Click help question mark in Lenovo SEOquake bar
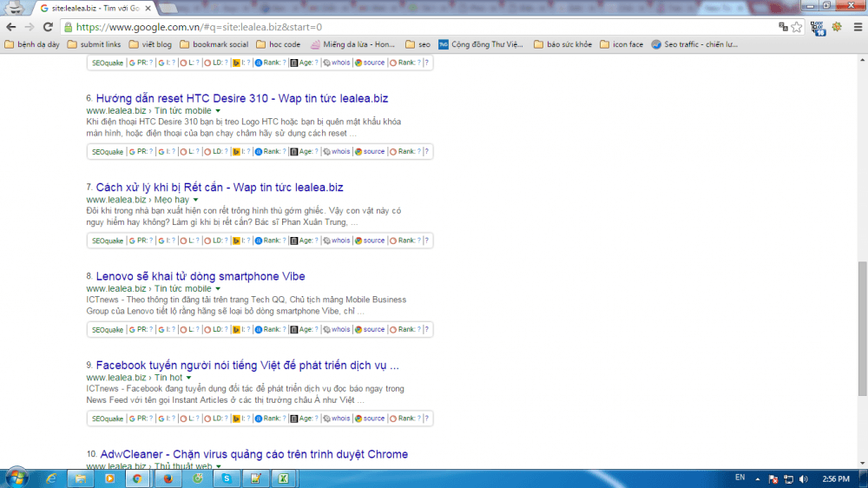Image resolution: width=868 pixels, height=488 pixels. click(x=427, y=329)
